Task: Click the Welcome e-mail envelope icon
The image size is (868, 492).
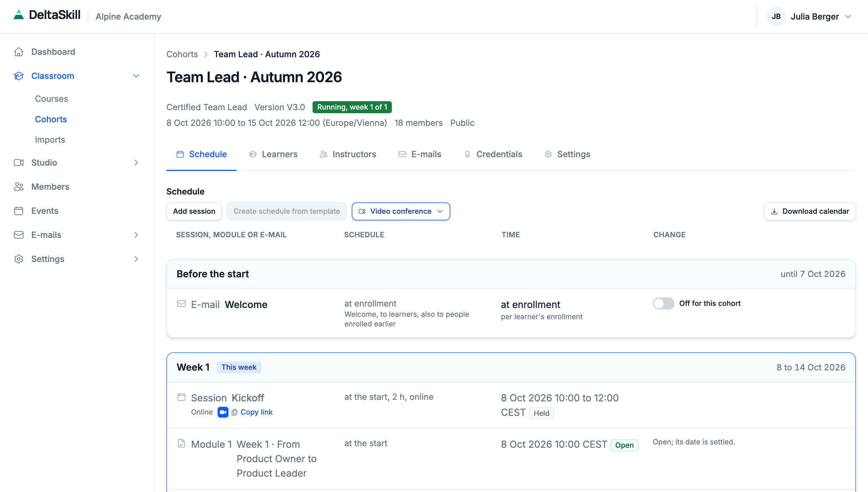Action: [181, 304]
